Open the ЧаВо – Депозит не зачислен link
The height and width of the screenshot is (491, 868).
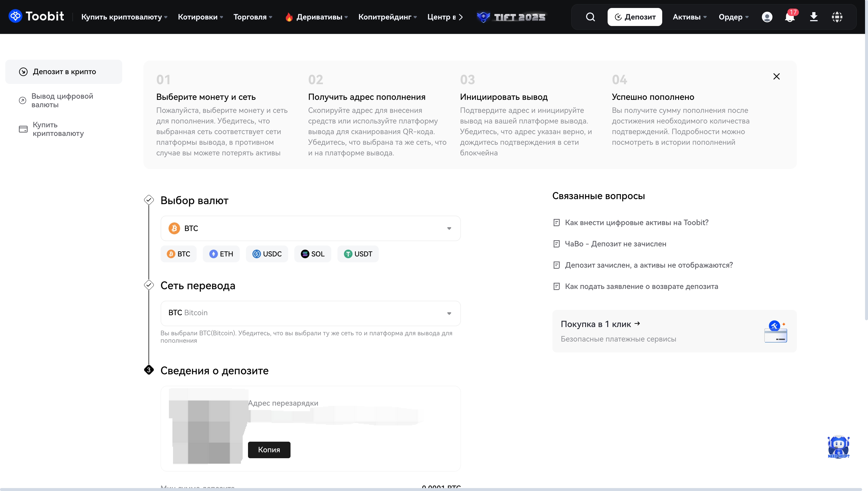pos(615,244)
